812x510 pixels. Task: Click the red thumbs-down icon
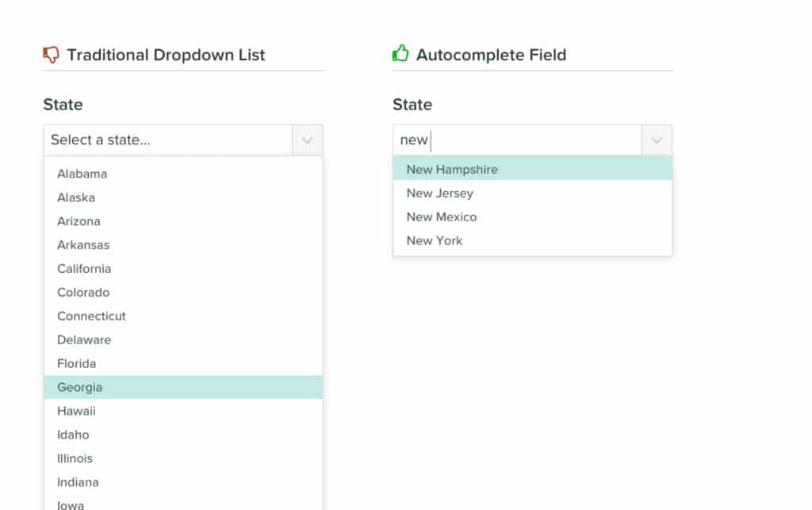[x=50, y=54]
